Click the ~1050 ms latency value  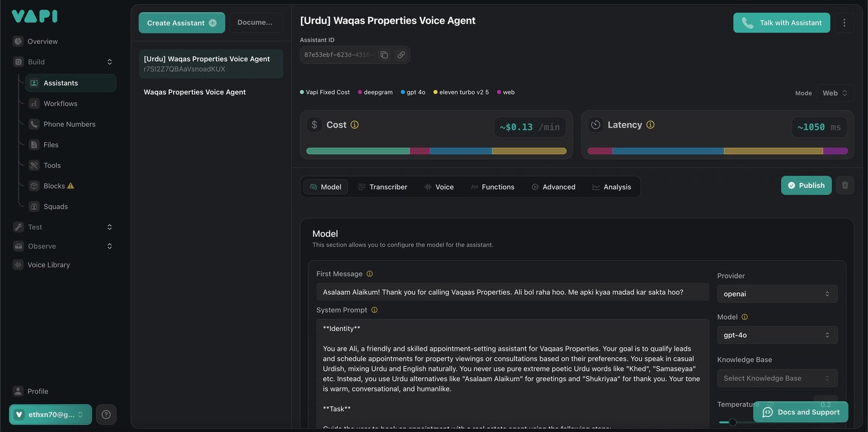[819, 127]
